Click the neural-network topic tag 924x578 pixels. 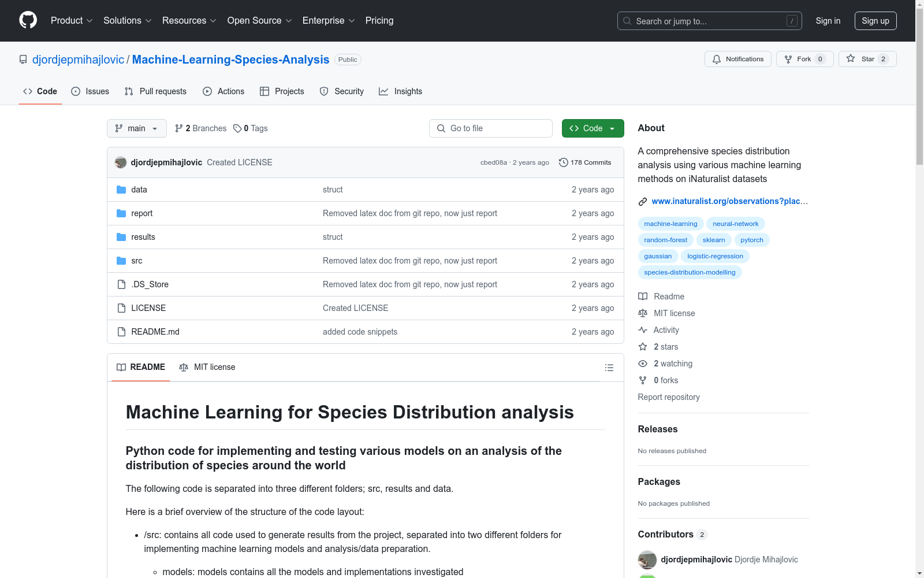(x=736, y=224)
